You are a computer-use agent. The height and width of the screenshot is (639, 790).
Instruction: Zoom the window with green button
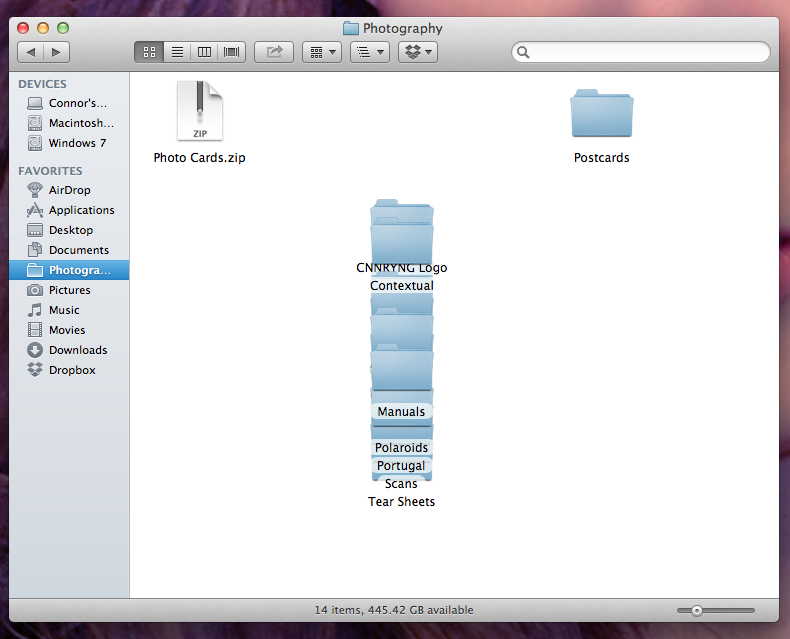pos(63,28)
